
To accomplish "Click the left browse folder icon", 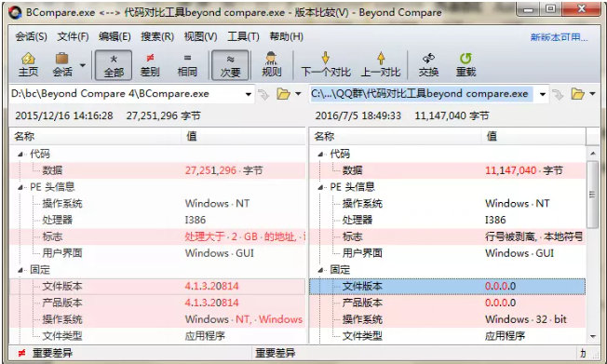I will (283, 94).
